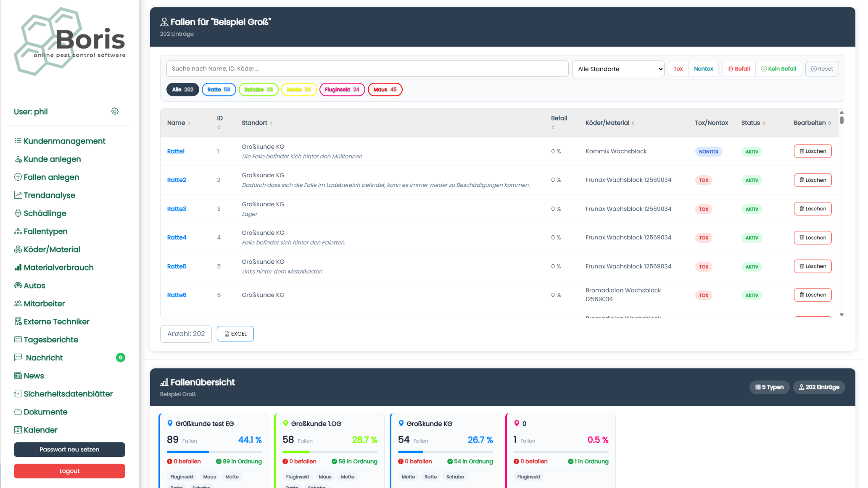
Task: Sort table by Köder/Material column
Action: (610, 123)
